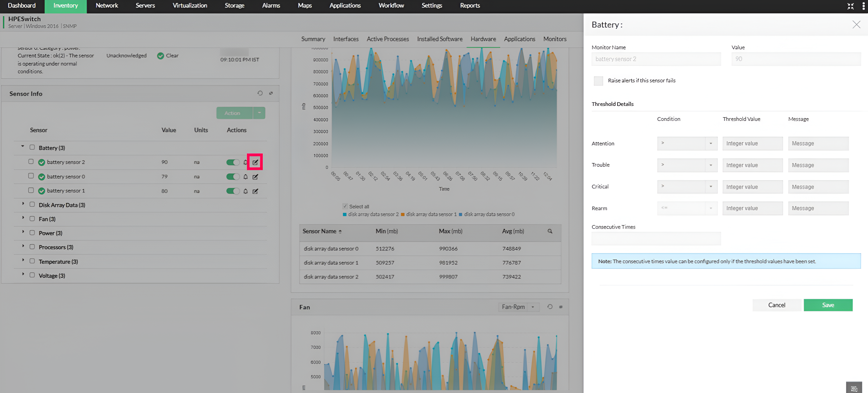The height and width of the screenshot is (393, 868).
Task: Expand the Disk Array Data group
Action: point(23,204)
